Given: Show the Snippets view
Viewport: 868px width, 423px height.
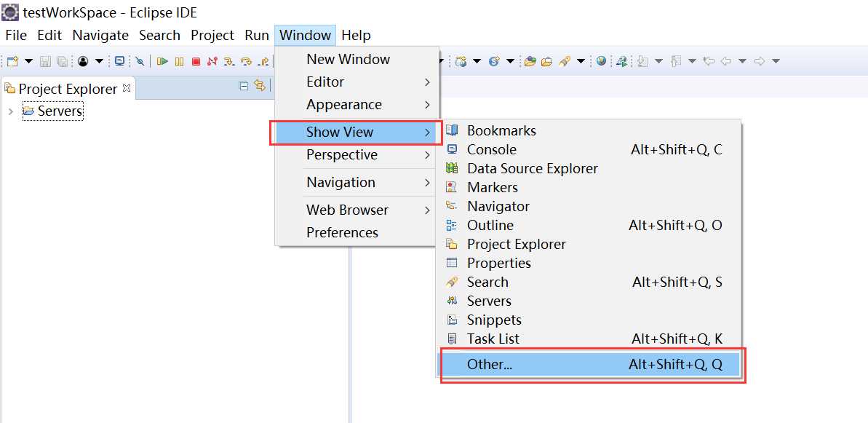Looking at the screenshot, I should click(x=589, y=320).
